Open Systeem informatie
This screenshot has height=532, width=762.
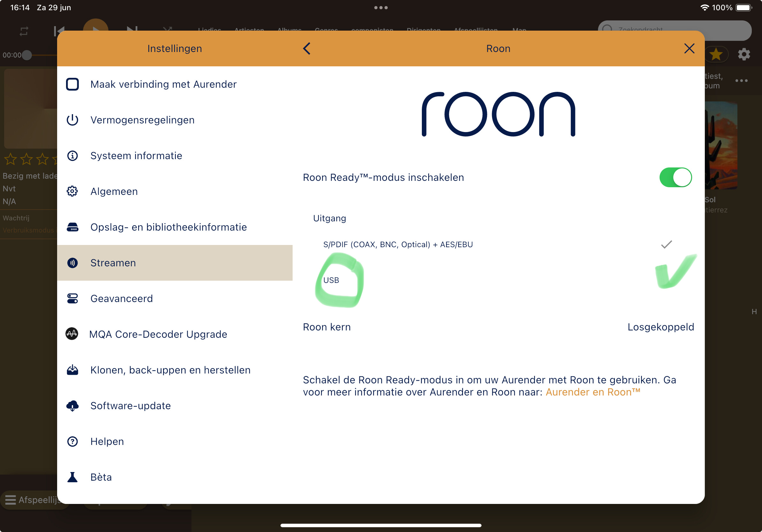click(x=175, y=156)
